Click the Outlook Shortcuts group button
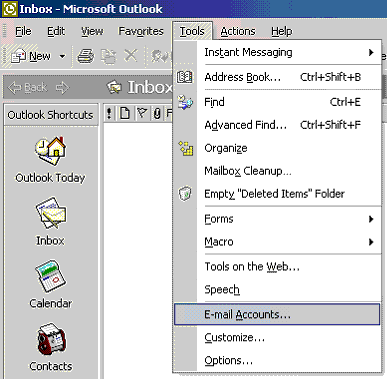The width and height of the screenshot is (387, 379). [x=51, y=115]
